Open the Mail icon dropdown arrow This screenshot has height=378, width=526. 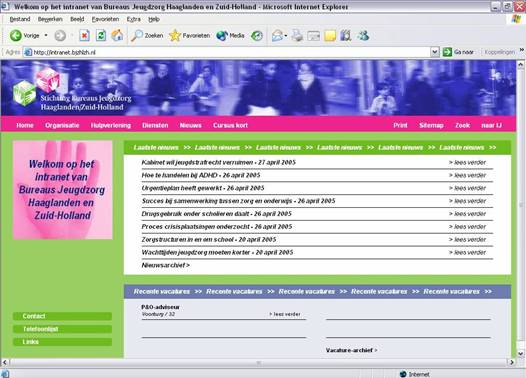[286, 36]
